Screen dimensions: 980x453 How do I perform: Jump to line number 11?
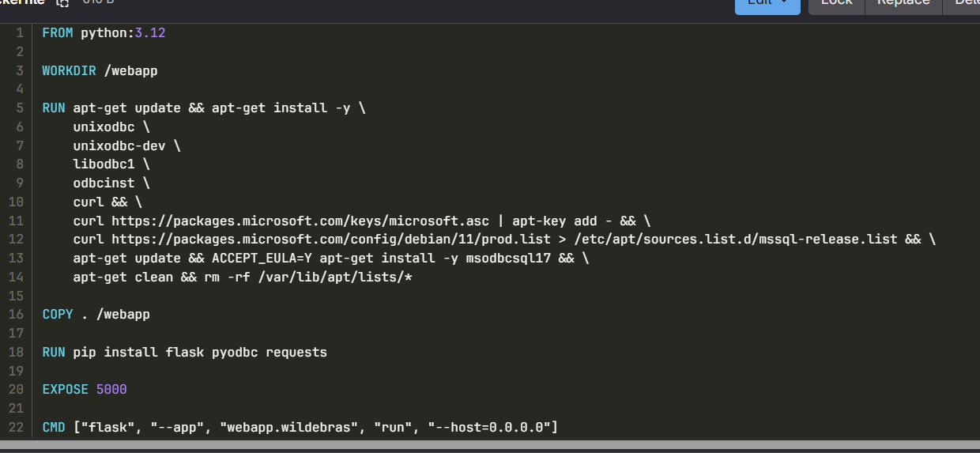pyautogui.click(x=16, y=221)
